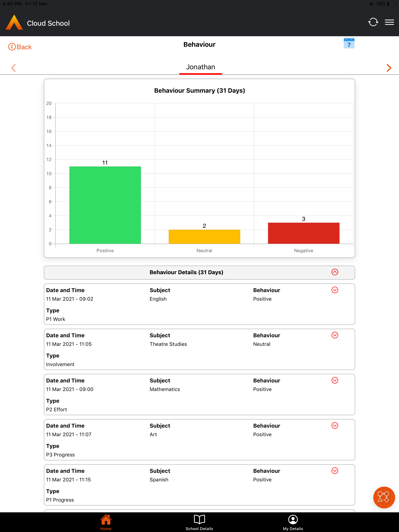Expand the Art behaviour entry
This screenshot has height=532, width=399.
click(335, 426)
